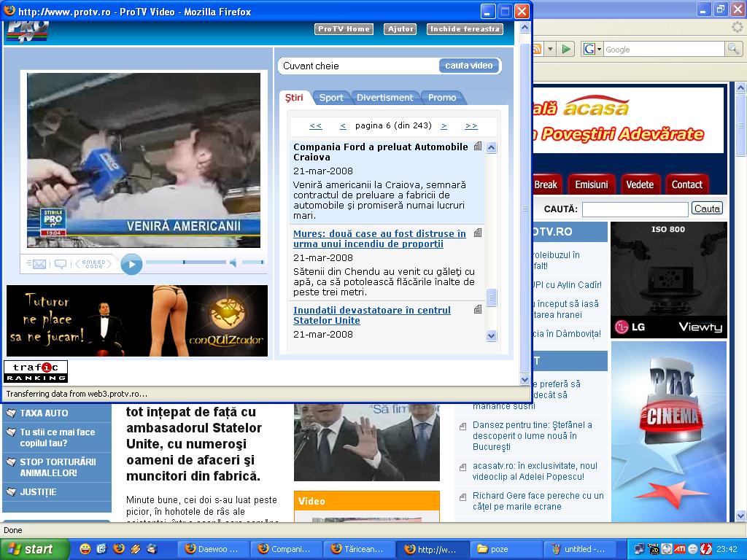
Task: Open TAXA AUTO sidebar link
Action: [44, 413]
